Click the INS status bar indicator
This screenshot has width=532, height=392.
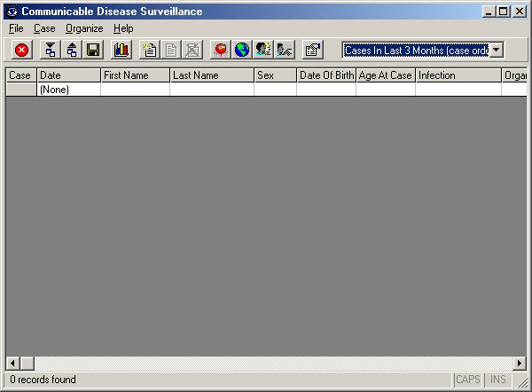pyautogui.click(x=497, y=380)
